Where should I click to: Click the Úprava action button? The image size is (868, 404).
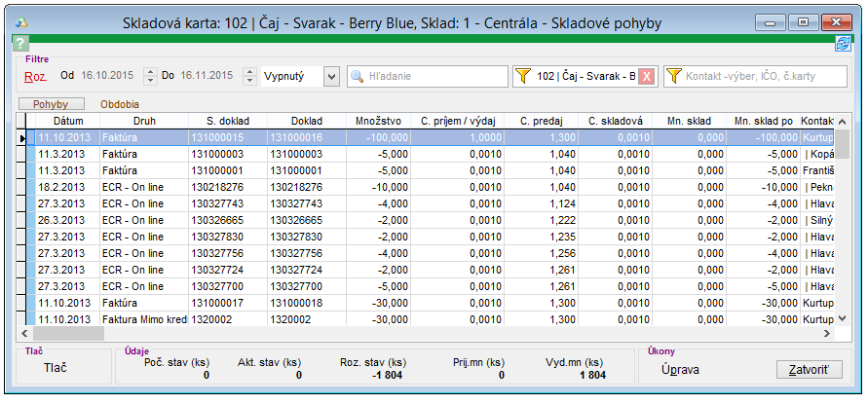[x=680, y=370]
